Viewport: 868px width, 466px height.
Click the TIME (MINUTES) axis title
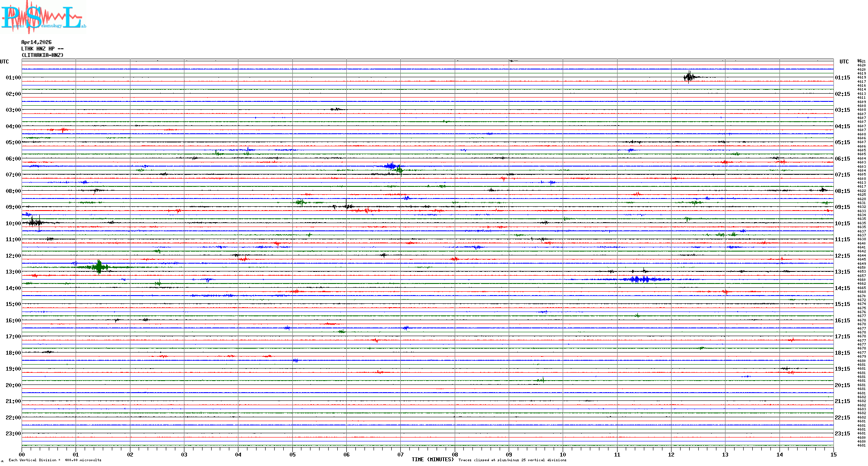pyautogui.click(x=432, y=460)
